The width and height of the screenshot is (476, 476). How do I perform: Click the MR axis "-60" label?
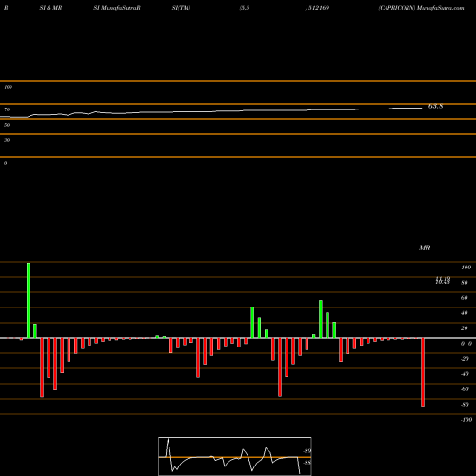[465, 389]
